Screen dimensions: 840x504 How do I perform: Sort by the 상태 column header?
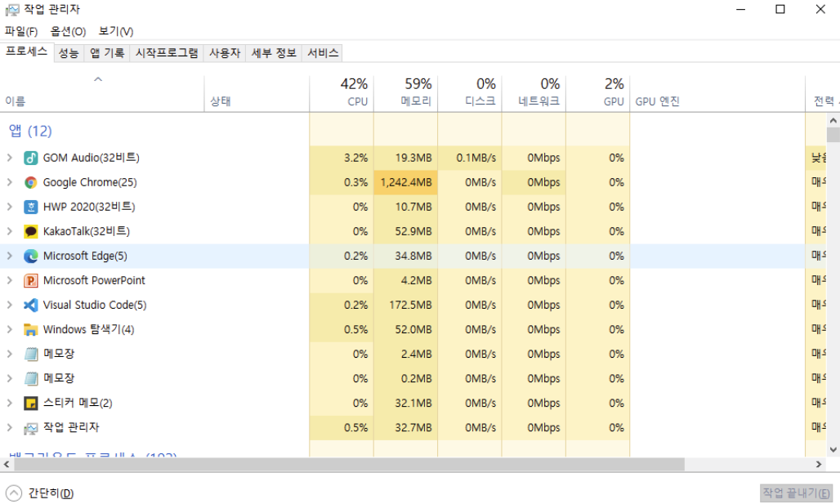coord(257,93)
